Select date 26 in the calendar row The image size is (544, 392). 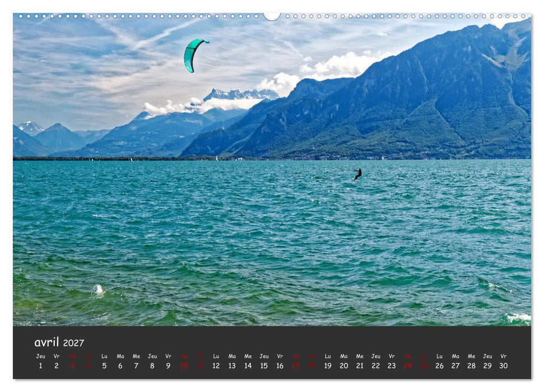(440, 366)
